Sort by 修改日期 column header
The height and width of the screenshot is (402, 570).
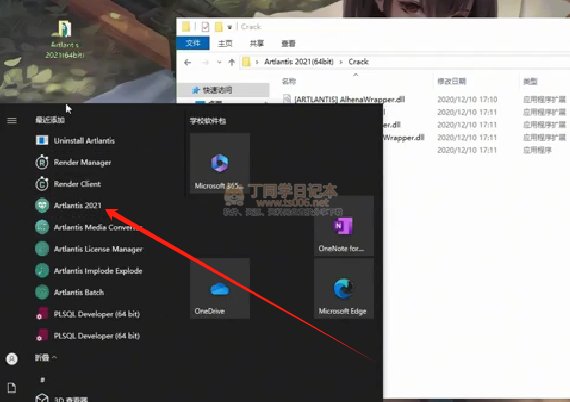[x=452, y=81]
